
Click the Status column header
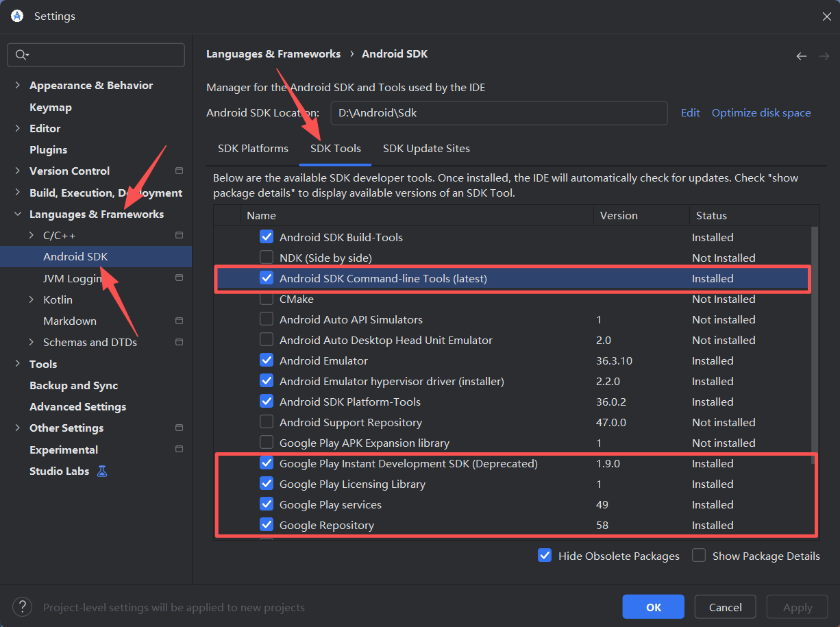tap(754, 215)
